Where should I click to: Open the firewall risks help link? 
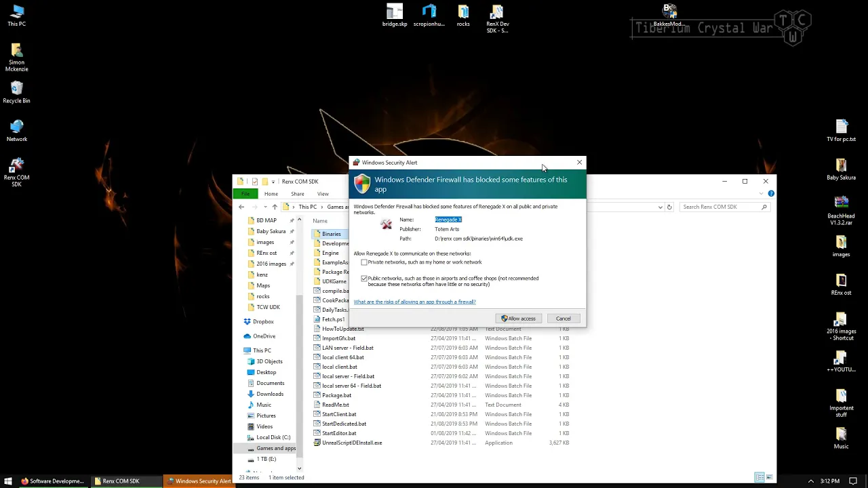tap(414, 302)
